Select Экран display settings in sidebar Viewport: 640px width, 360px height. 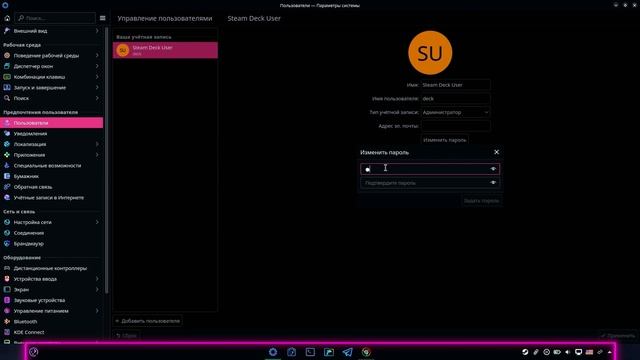click(51, 290)
